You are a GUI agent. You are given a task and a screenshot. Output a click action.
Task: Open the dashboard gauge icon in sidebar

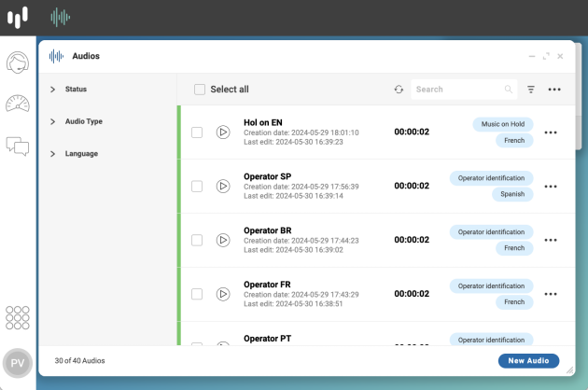pos(18,104)
